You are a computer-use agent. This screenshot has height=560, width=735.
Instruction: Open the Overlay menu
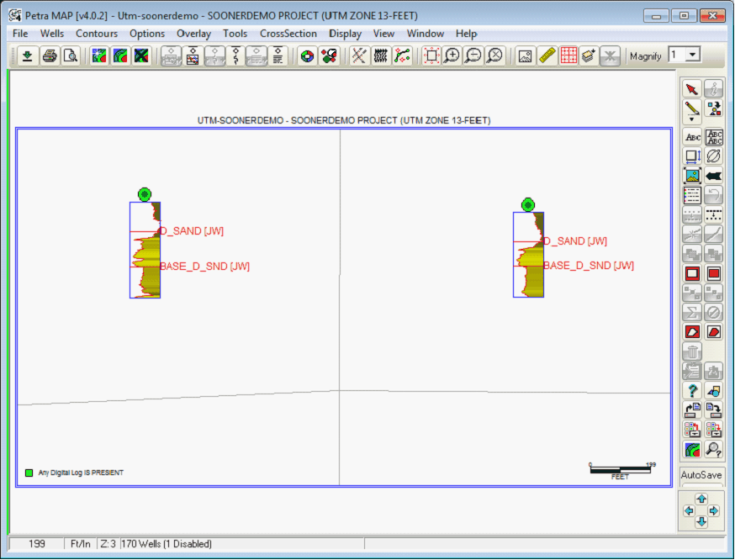[x=193, y=34]
